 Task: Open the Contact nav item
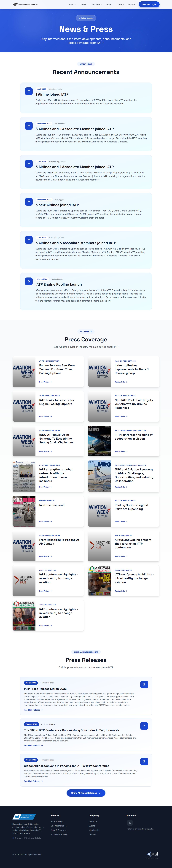pos(120,4)
